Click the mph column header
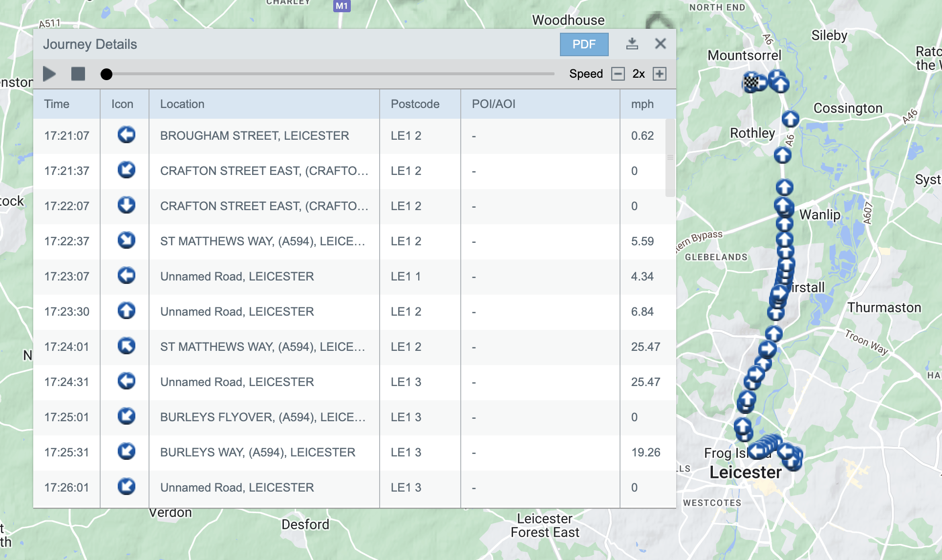 (x=642, y=104)
